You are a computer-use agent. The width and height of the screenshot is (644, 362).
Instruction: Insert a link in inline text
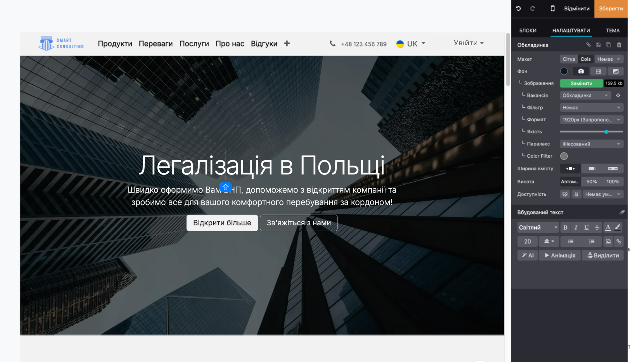(619, 241)
